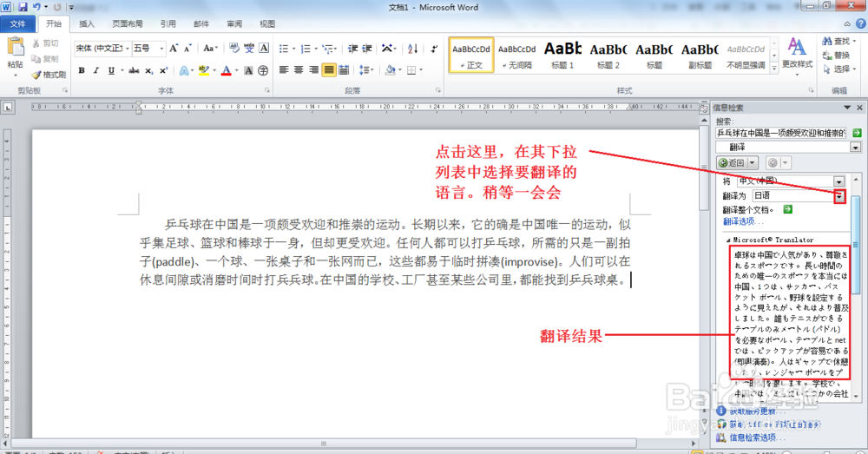Click the Text Effects glowing A icon
This screenshot has width=868, height=454.
[x=183, y=70]
